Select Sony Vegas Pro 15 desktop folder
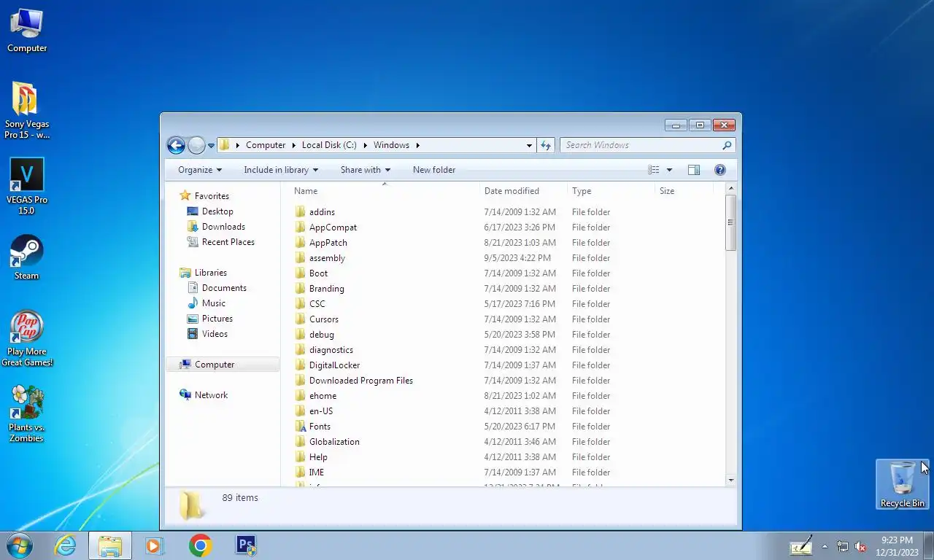The width and height of the screenshot is (934, 560). (x=27, y=110)
